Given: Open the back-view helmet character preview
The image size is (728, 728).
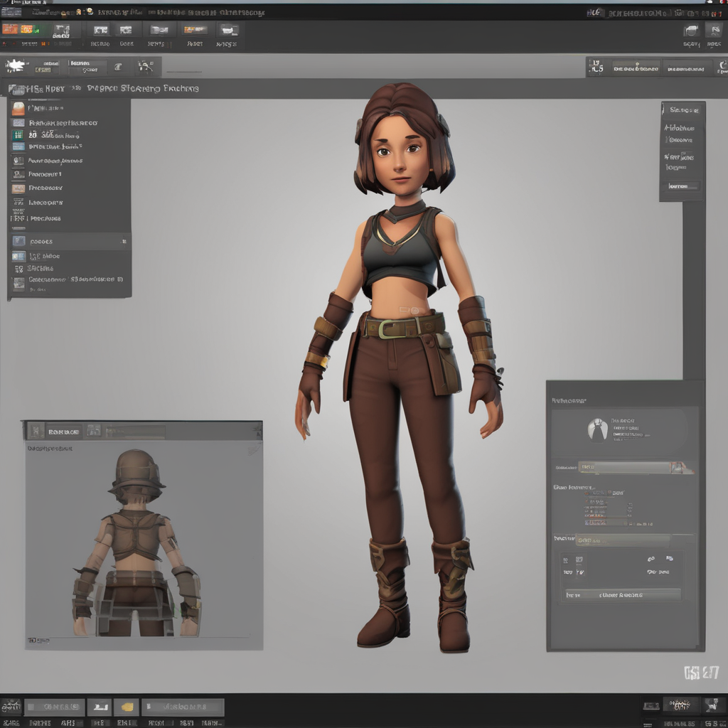Looking at the screenshot, I should click(x=136, y=543).
